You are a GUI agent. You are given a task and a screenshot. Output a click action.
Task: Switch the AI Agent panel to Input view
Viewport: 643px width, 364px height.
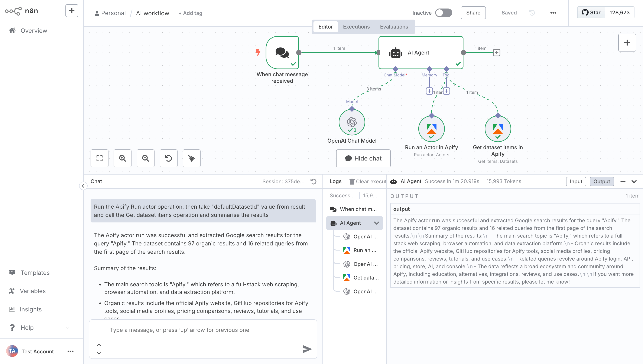tap(576, 181)
